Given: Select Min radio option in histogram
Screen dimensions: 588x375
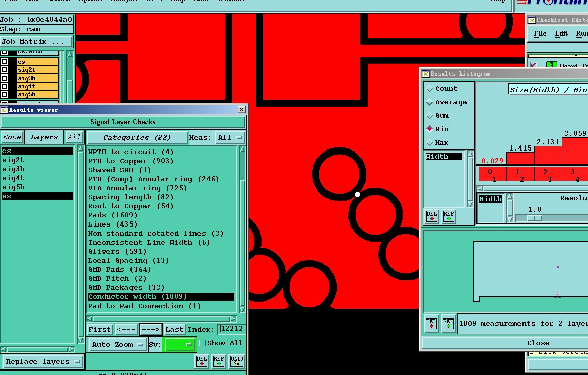Looking at the screenshot, I should (430, 129).
